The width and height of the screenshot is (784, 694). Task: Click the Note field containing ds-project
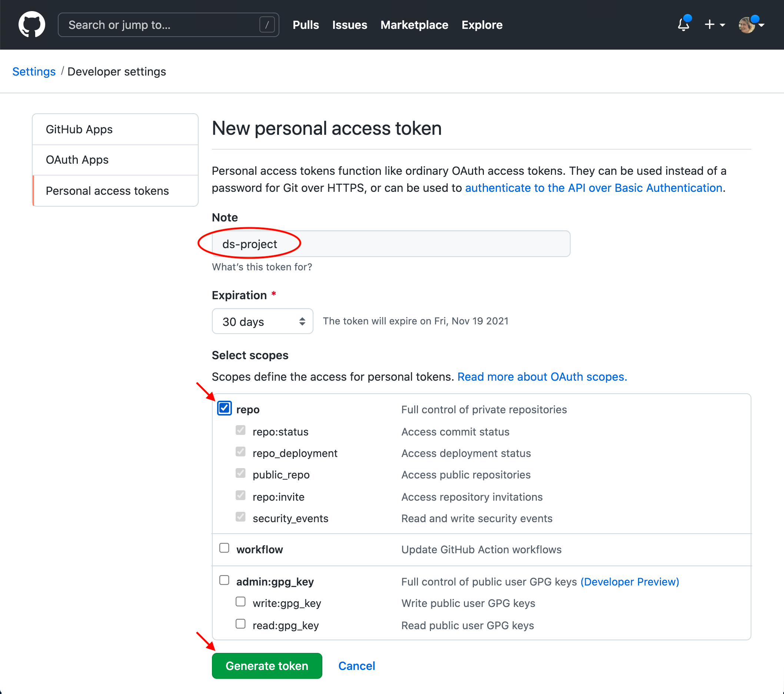click(391, 244)
